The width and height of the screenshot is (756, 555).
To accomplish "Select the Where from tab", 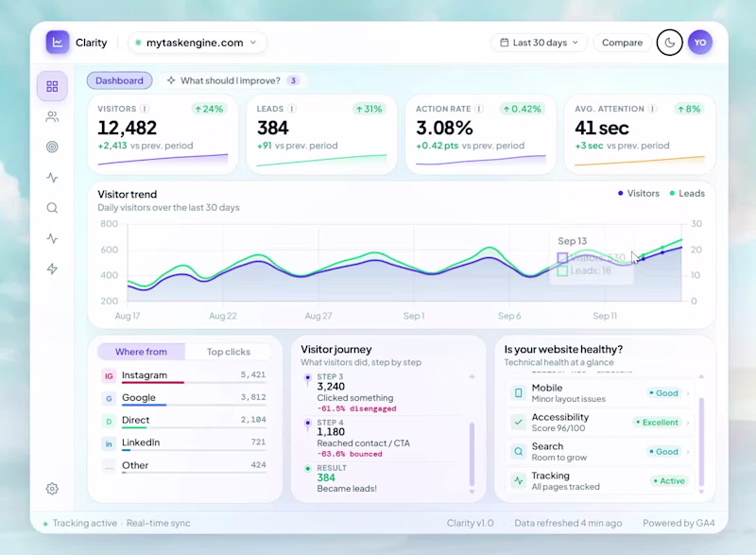I will pos(141,352).
